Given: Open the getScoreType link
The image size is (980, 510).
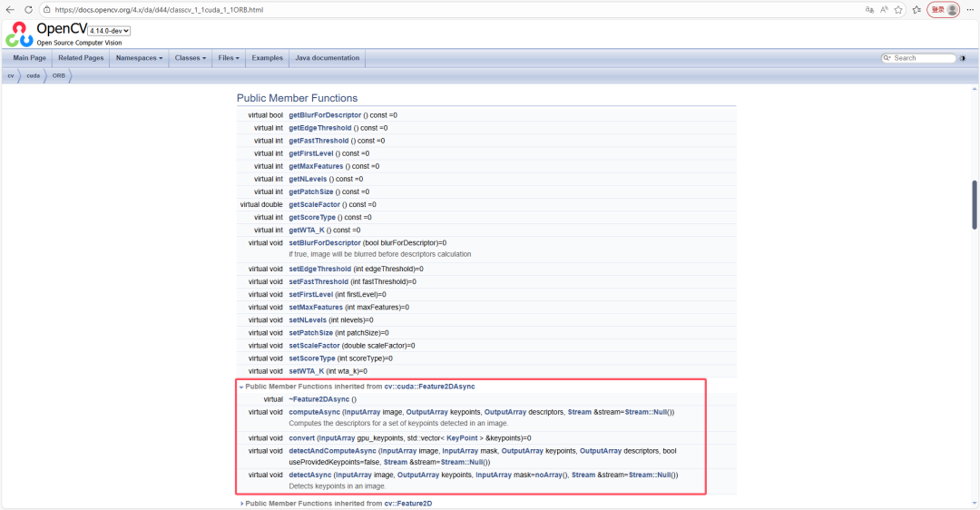Looking at the screenshot, I should coord(312,218).
